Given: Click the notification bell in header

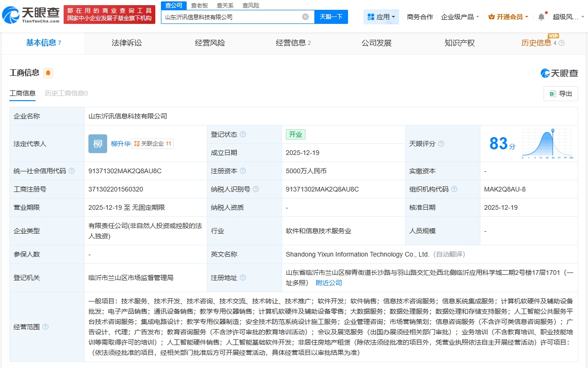Looking at the screenshot, I should (541, 17).
